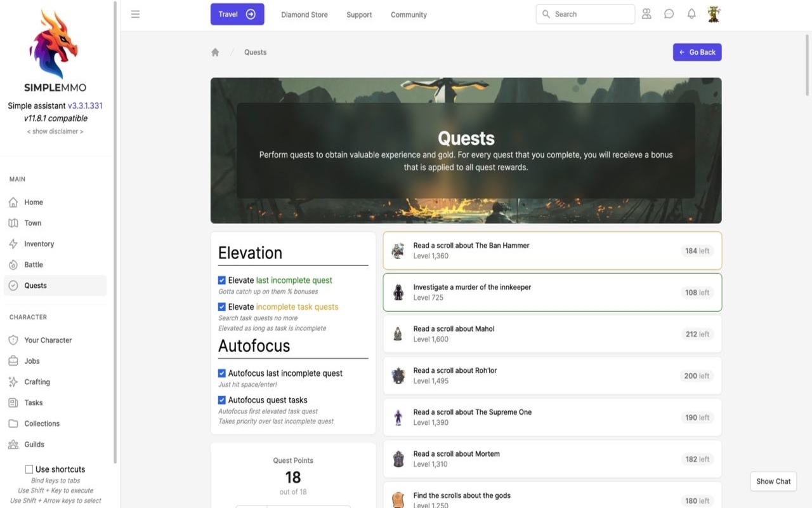Open the notifications bell icon
The height and width of the screenshot is (508, 812).
pyautogui.click(x=691, y=14)
